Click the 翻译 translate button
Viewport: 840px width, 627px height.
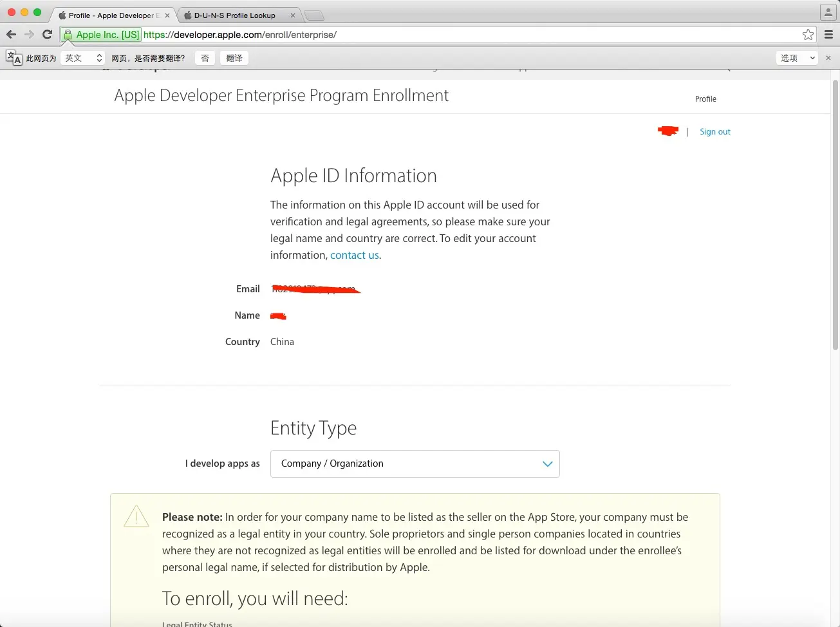[x=234, y=58]
